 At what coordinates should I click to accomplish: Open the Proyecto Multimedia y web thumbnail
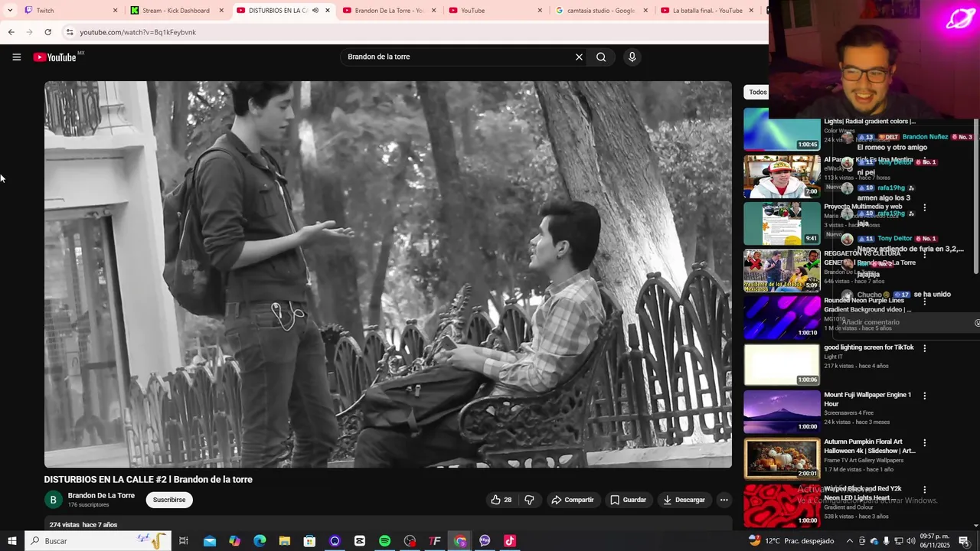782,223
